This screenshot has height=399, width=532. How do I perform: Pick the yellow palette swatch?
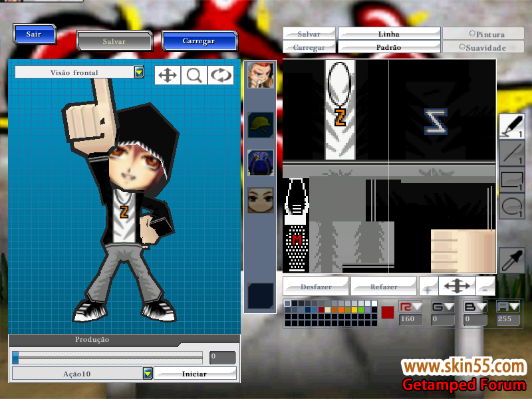point(354,310)
